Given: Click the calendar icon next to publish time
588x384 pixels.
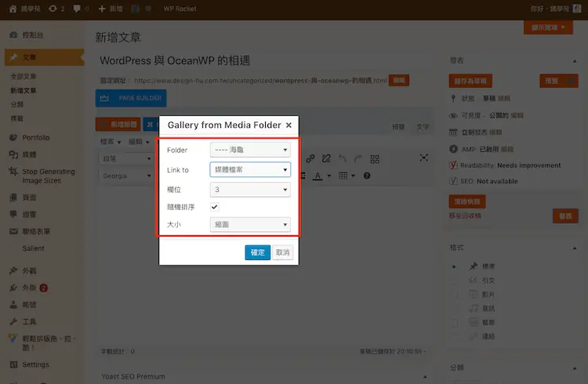Looking at the screenshot, I should 453,132.
